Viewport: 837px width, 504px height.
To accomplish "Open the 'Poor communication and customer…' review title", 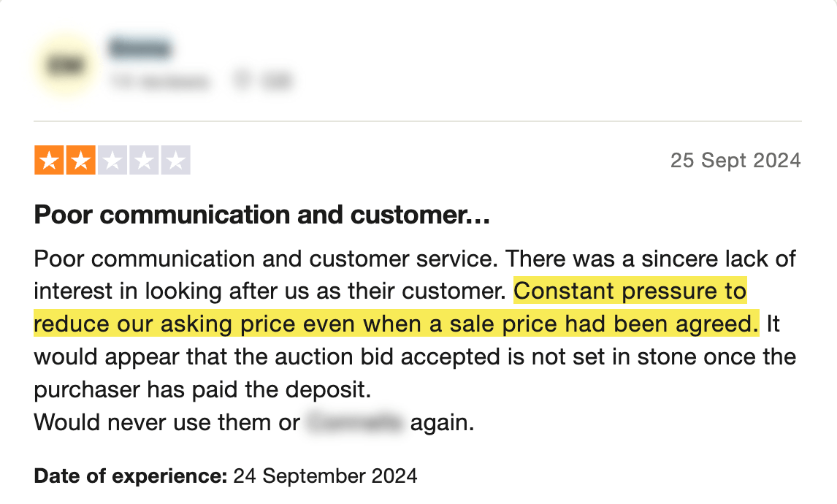I will tap(261, 215).
